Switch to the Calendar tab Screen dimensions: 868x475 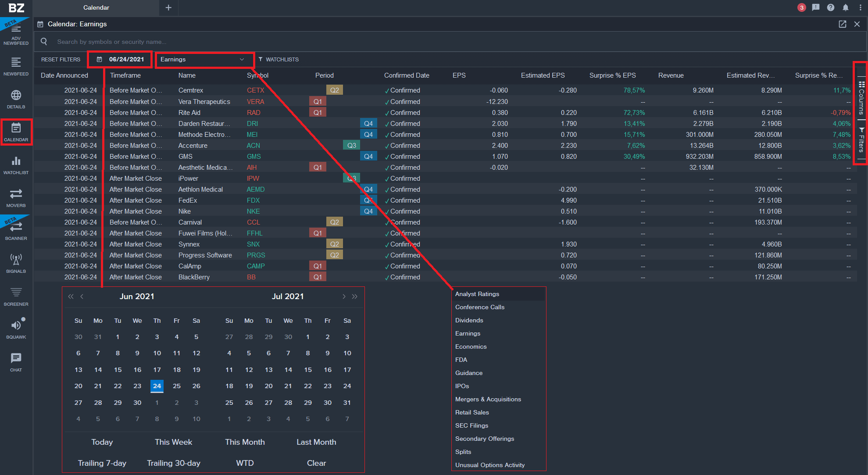96,7
